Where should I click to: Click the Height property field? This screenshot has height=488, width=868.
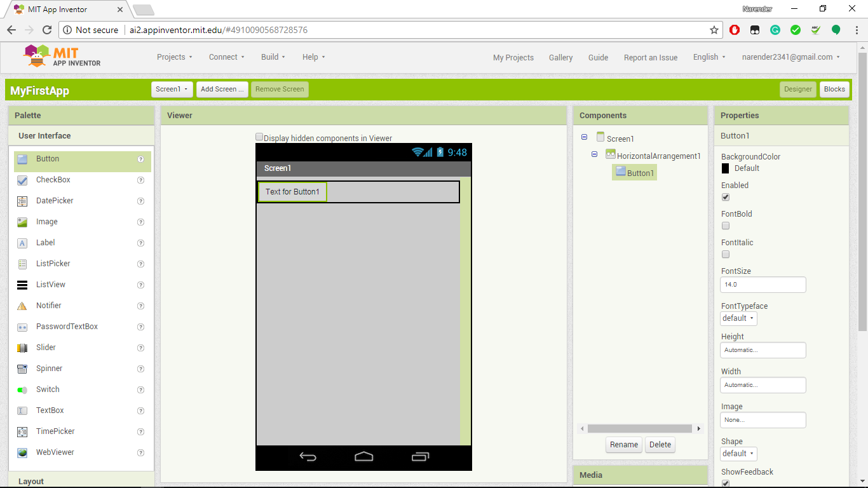(x=763, y=350)
